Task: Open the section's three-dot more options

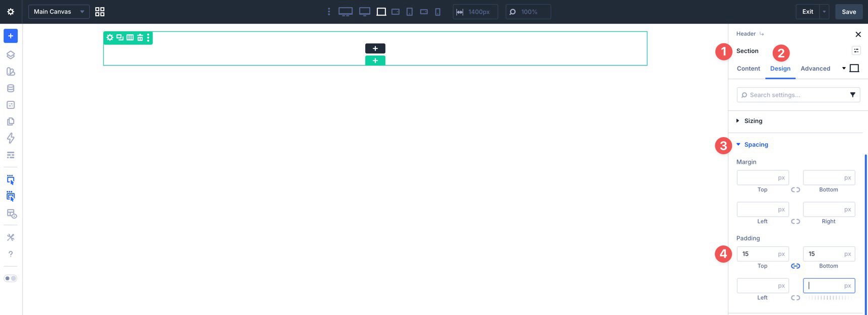Action: point(148,37)
